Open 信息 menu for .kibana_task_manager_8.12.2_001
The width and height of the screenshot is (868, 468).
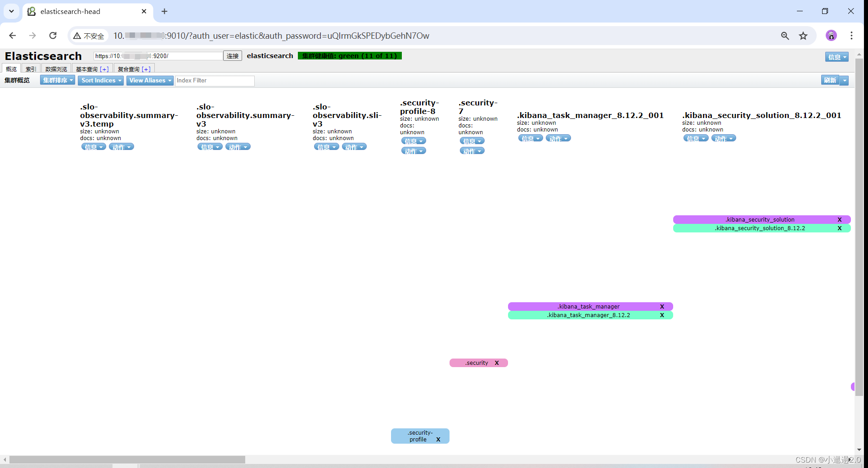531,138
